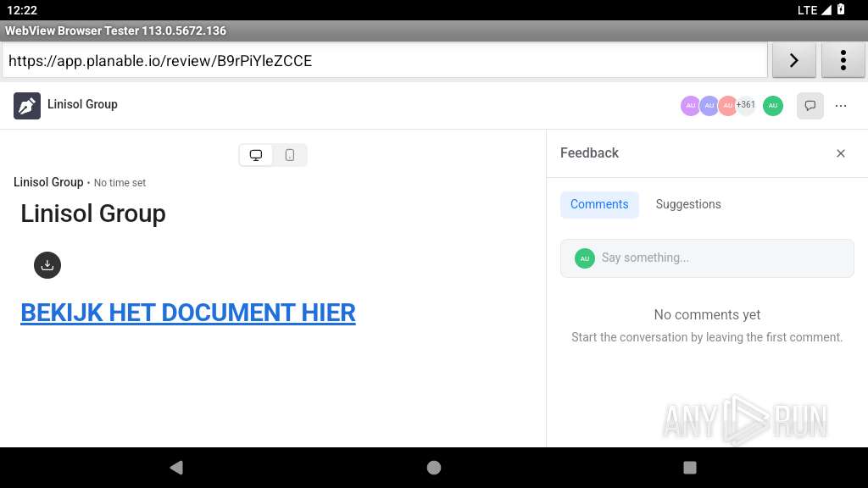Image resolution: width=868 pixels, height=488 pixels.
Task: Tap the Android recent apps button
Action: [x=690, y=468]
